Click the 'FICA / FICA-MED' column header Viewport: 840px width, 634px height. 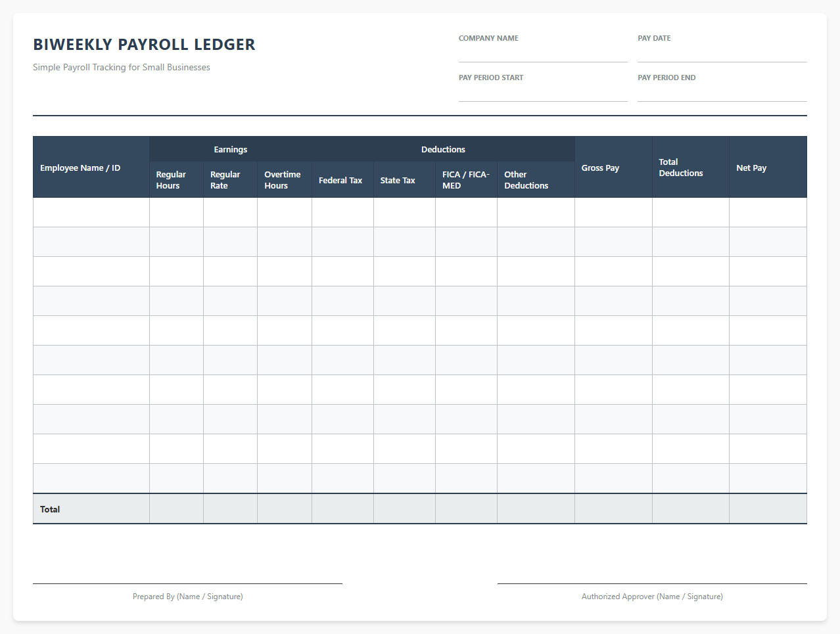coord(466,180)
